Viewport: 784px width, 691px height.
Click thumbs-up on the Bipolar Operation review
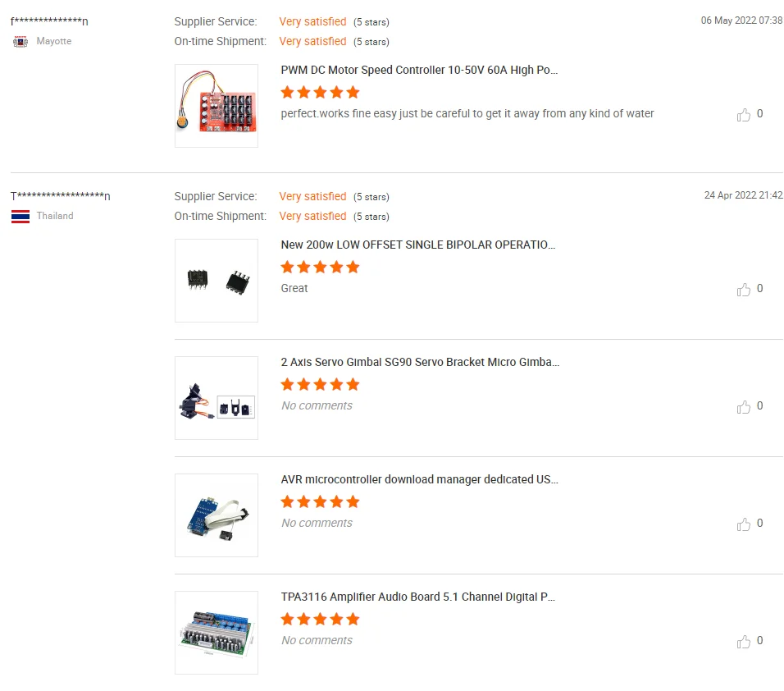tap(744, 290)
